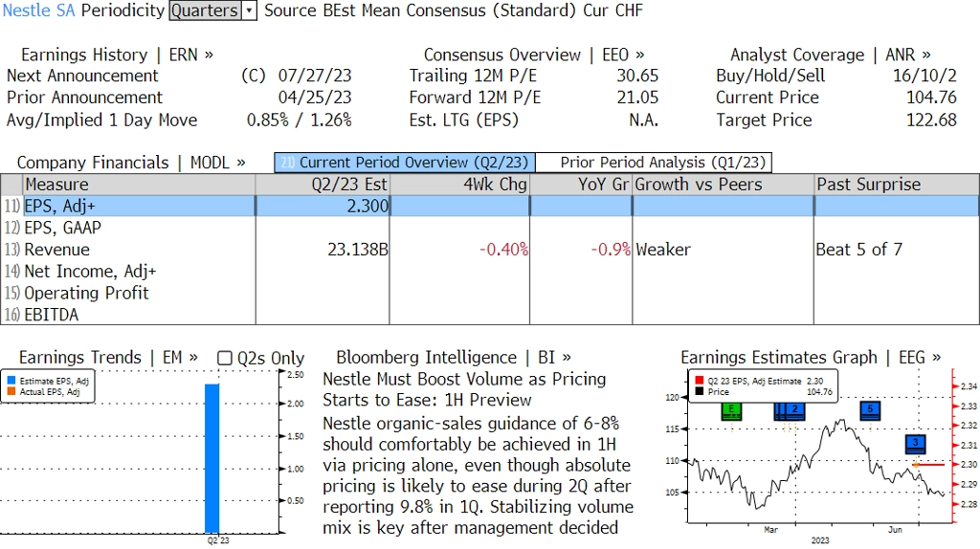
Task: Open Analyst Coverage ANR link
Action: pyautogui.click(x=831, y=55)
